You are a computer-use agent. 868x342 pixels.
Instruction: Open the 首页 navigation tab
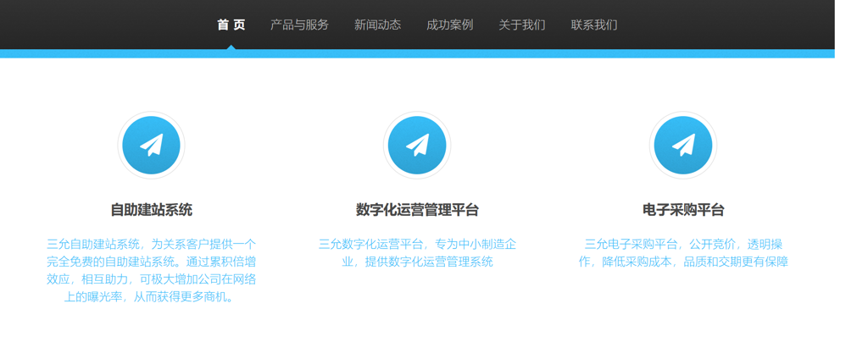[x=231, y=25]
